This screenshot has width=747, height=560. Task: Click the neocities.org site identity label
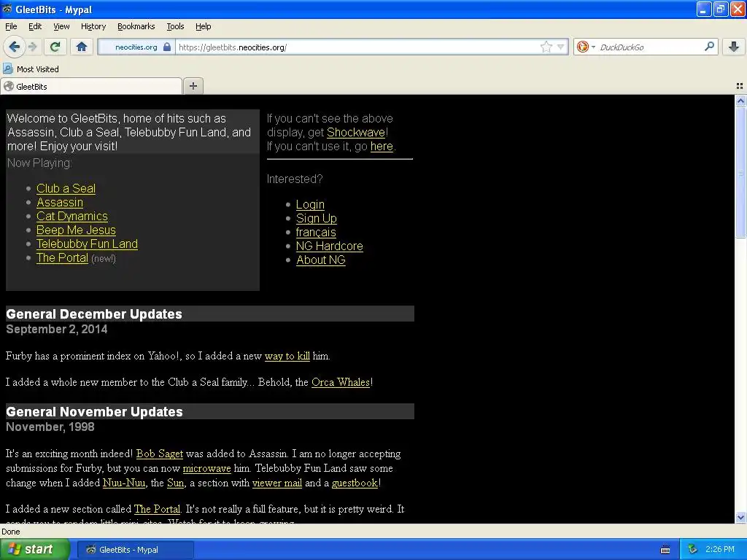[136, 47]
